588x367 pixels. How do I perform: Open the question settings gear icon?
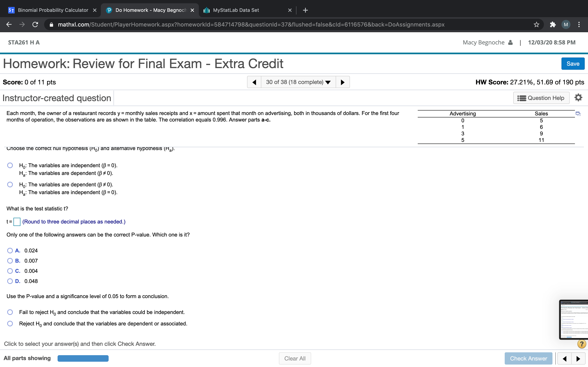coord(578,98)
